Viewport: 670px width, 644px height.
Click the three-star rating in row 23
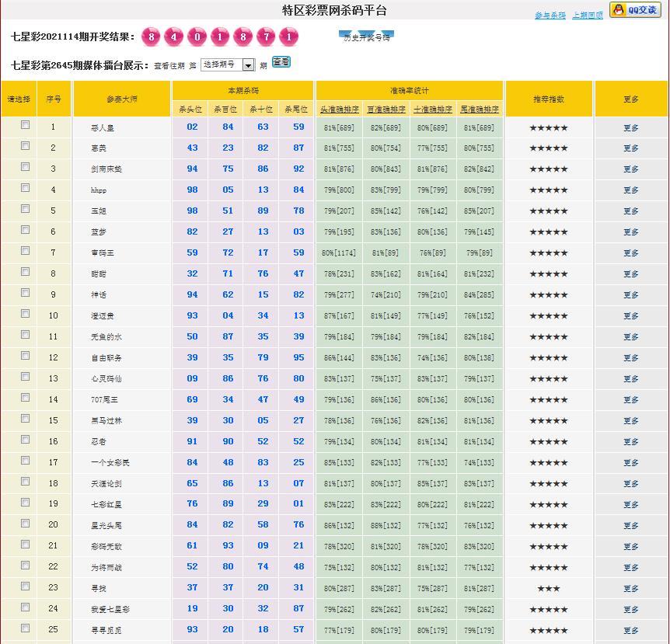coord(549,589)
